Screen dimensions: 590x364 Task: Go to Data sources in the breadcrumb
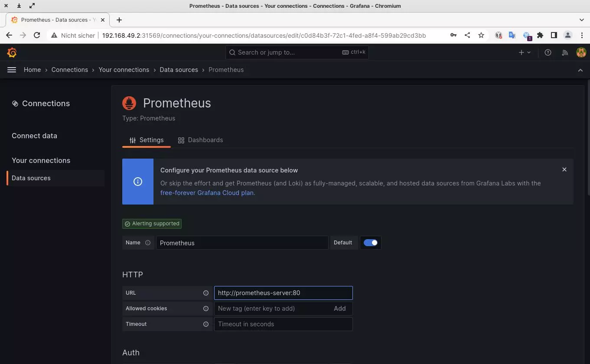(x=179, y=70)
